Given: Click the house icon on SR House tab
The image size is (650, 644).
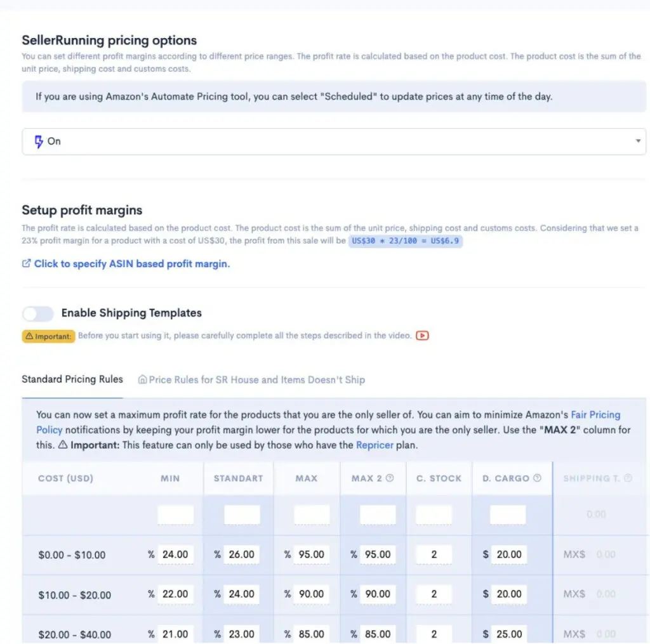Looking at the screenshot, I should [x=142, y=379].
